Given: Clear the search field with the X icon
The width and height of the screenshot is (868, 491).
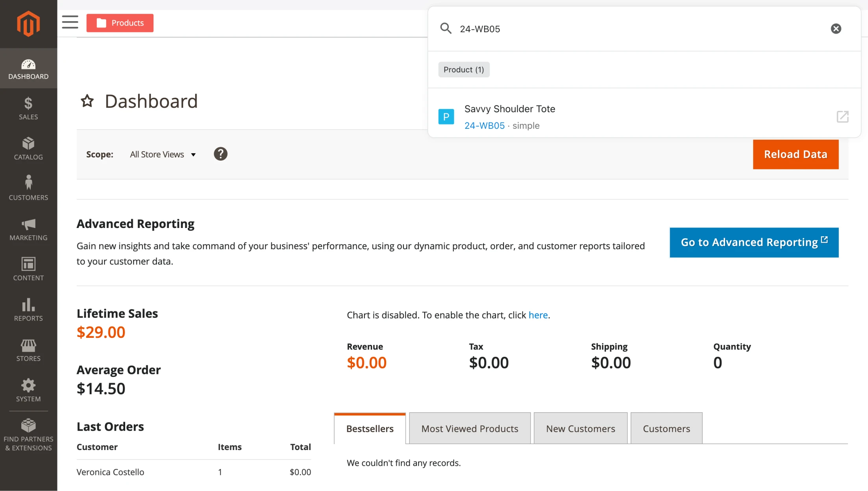Looking at the screenshot, I should click(x=836, y=28).
